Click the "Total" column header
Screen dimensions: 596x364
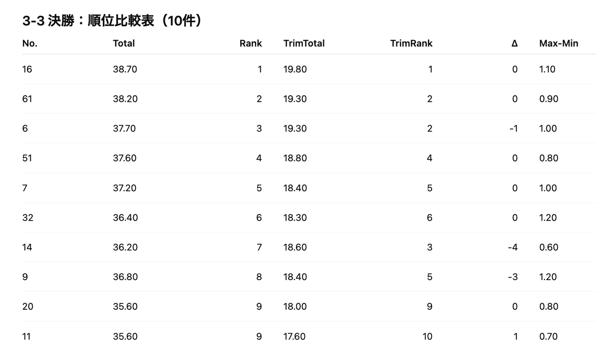(124, 43)
